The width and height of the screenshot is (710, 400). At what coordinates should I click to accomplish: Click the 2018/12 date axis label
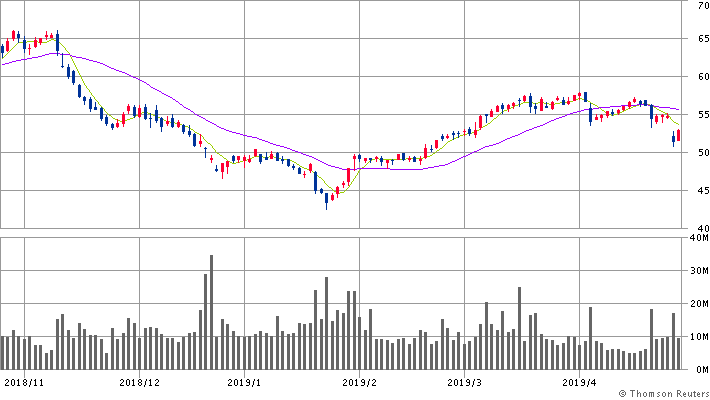139,383
